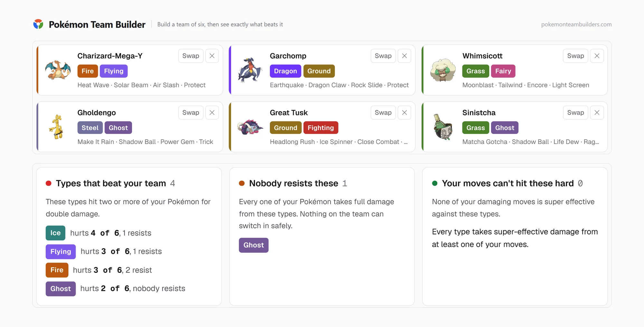
Task: Click Whimsicott's 'Moonblast · Tailwind' move list
Action: click(526, 85)
